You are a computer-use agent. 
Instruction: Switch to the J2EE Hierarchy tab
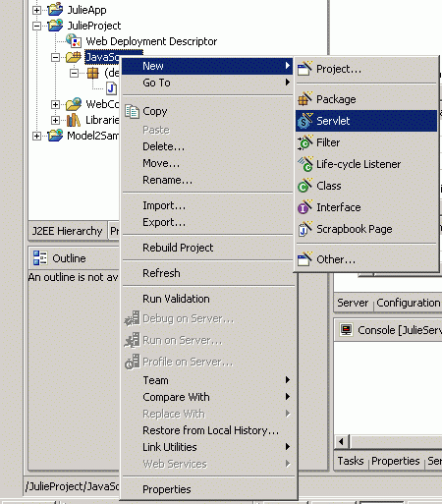pyautogui.click(x=68, y=231)
